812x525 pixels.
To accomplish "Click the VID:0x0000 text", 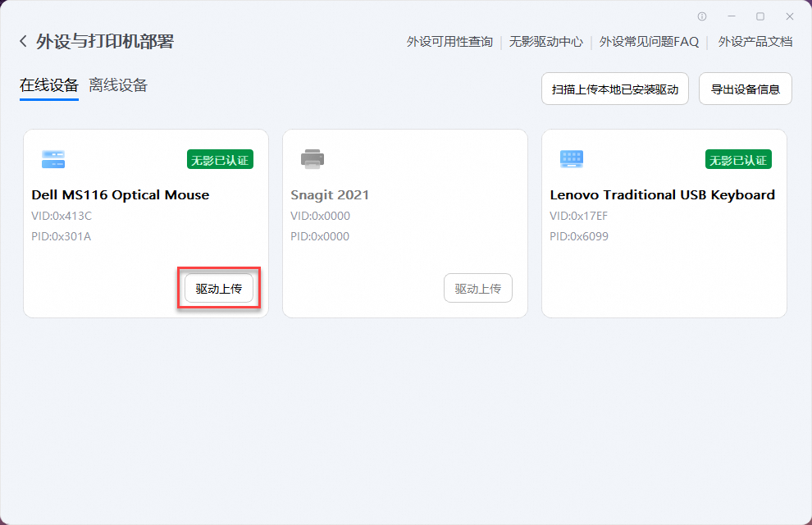I will coord(320,216).
